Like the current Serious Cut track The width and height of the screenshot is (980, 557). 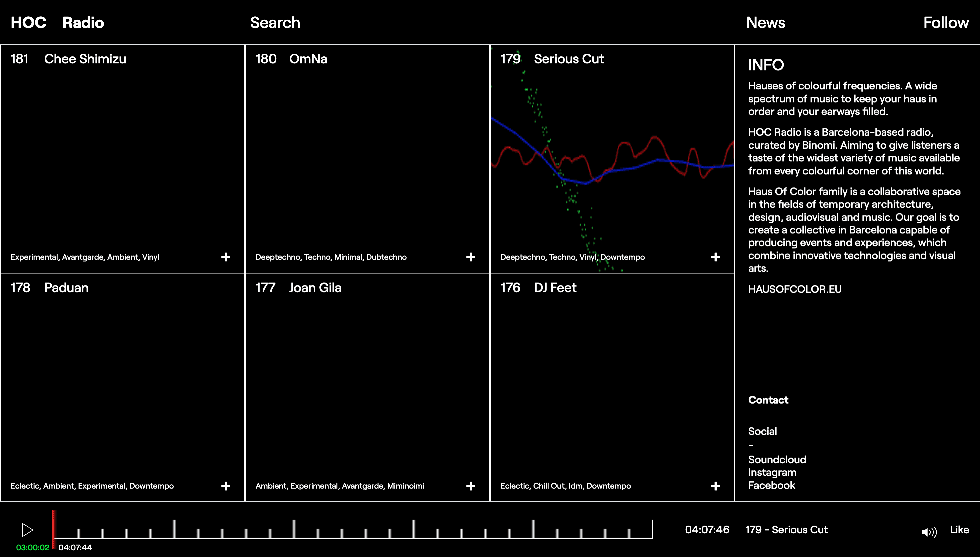[959, 530]
